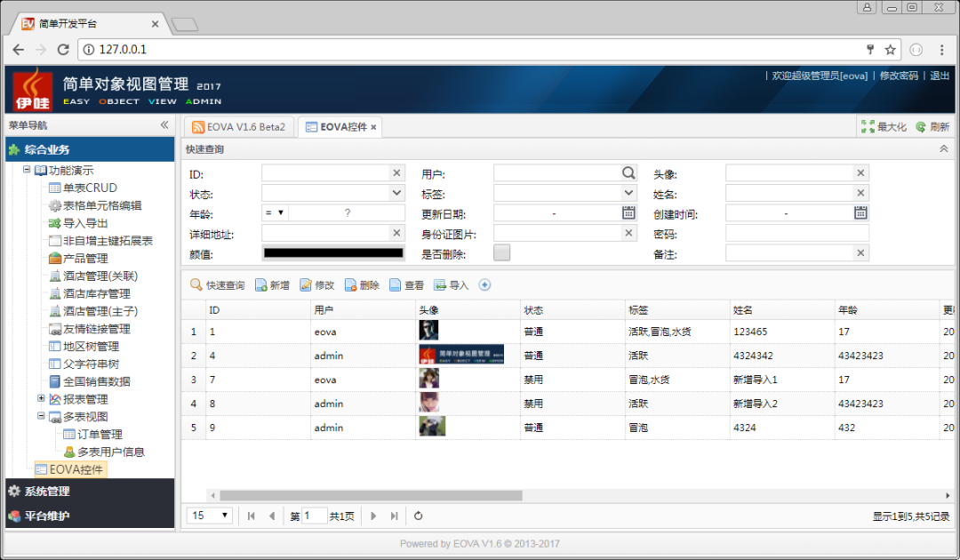Expand the 报表管理 tree node
960x560 pixels.
pos(41,399)
